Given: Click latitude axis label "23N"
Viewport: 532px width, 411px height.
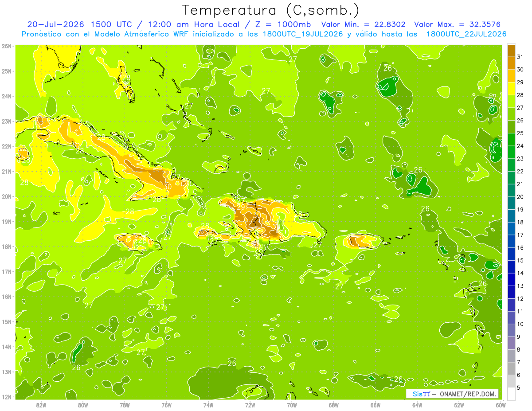Looking at the screenshot, I should click(x=7, y=121).
